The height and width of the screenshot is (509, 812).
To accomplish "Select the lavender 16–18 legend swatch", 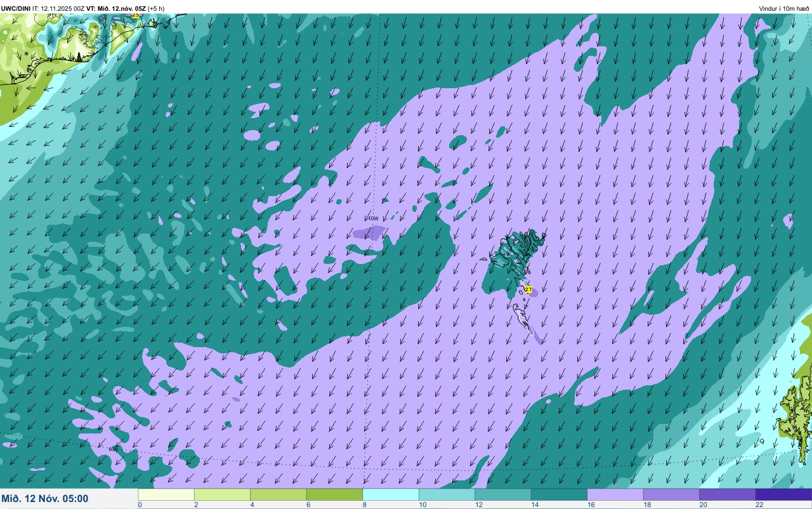I will [615, 494].
